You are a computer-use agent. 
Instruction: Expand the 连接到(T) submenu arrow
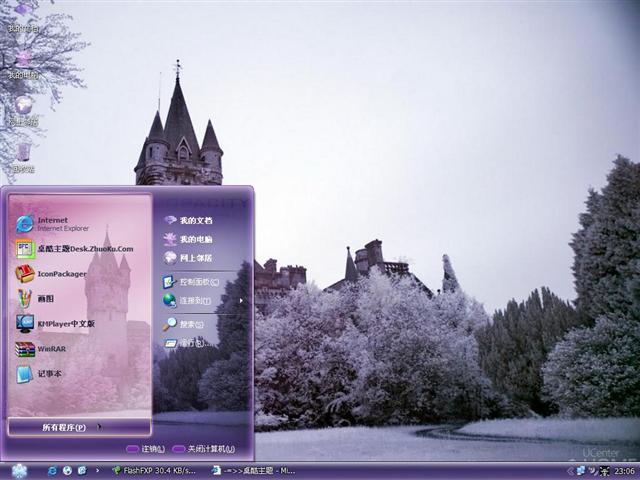241,301
